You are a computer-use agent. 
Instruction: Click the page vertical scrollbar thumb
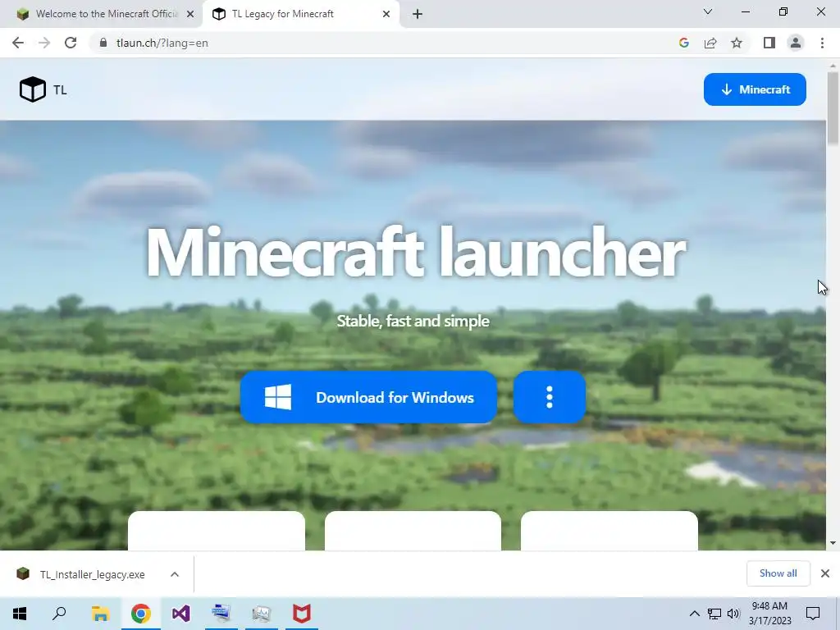pos(833,108)
